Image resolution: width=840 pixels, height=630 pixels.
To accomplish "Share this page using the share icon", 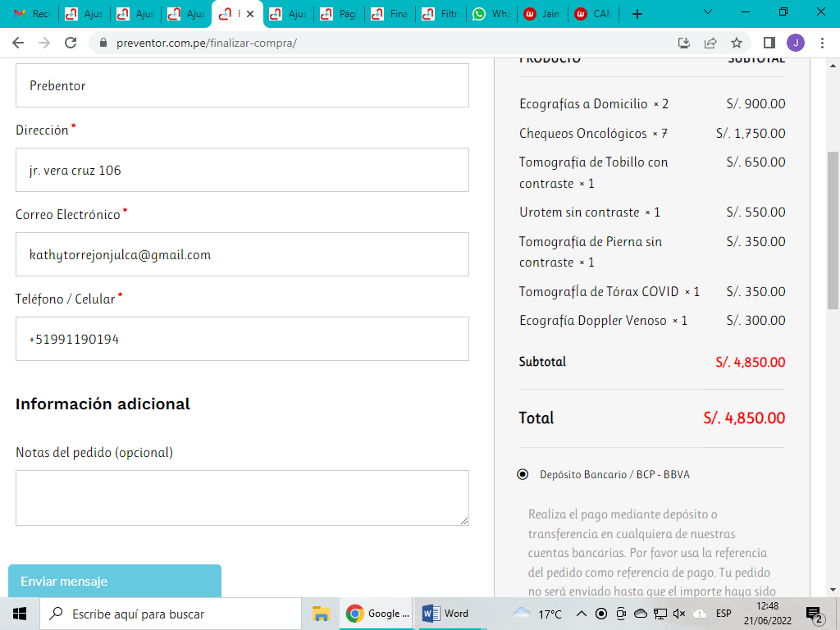I will [x=710, y=43].
